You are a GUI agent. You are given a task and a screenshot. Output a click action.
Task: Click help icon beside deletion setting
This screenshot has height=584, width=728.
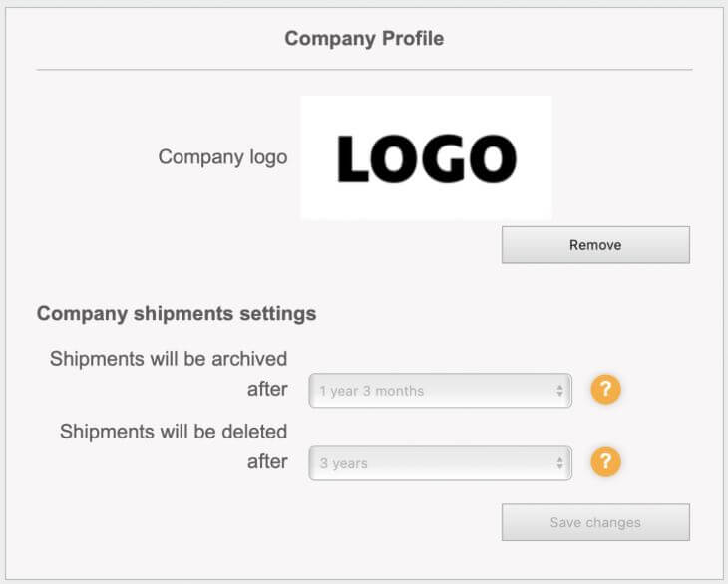pyautogui.click(x=605, y=461)
